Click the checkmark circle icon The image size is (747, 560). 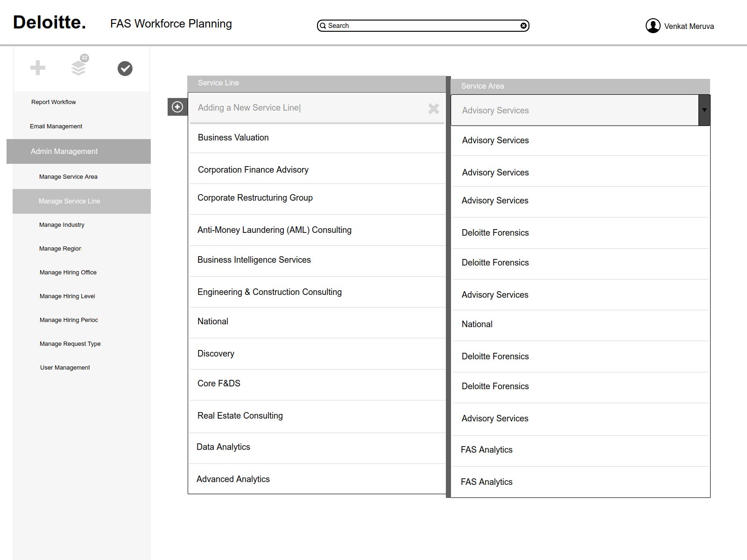[125, 69]
